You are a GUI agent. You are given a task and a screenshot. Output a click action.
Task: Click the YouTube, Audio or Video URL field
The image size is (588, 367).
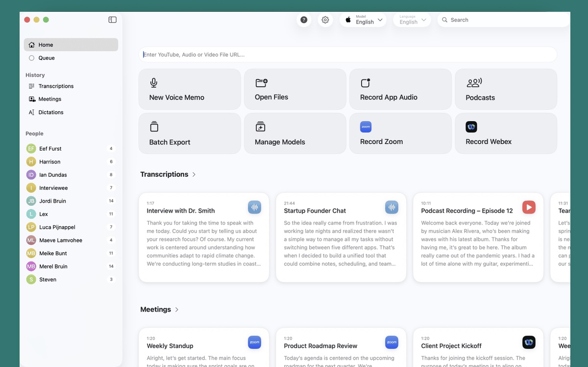(x=348, y=54)
